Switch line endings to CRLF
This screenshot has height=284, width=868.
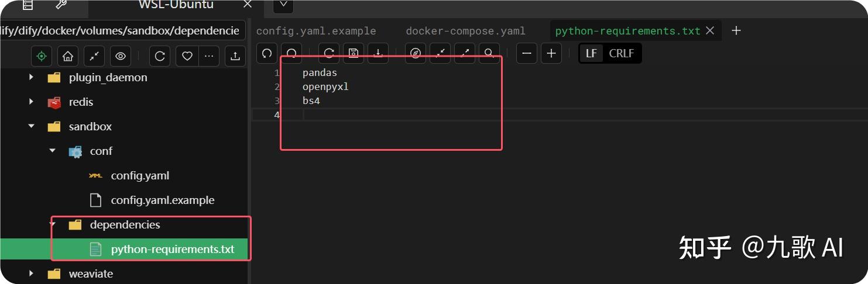[x=621, y=53]
